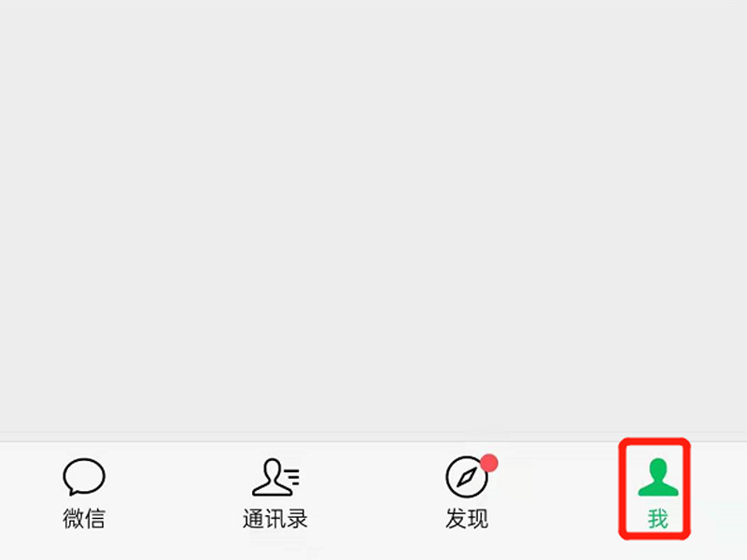
Task: Open contacts via the person-list icon
Action: click(275, 477)
